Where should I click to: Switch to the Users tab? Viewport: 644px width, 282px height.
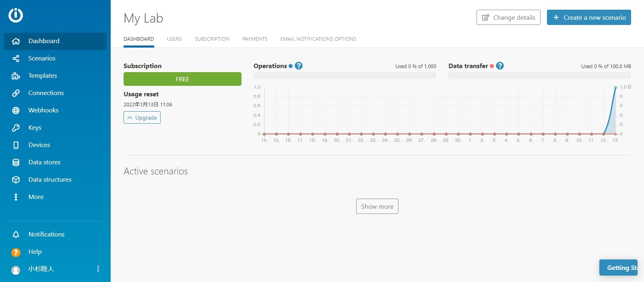174,39
